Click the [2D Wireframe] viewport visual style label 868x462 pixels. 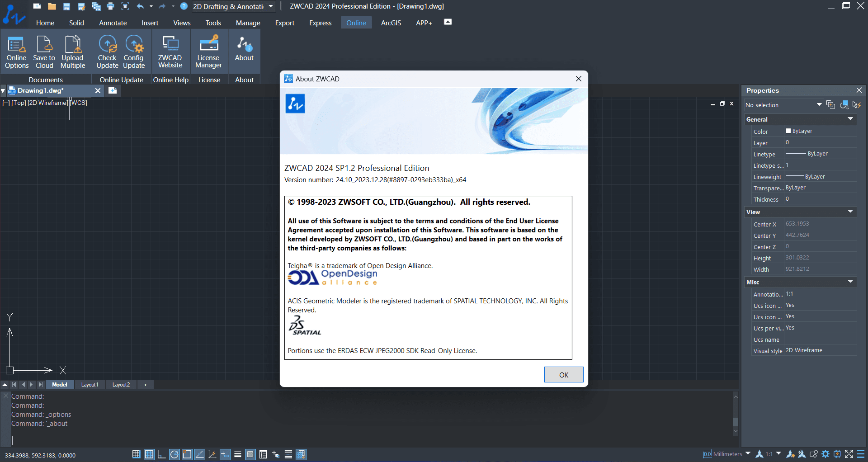click(x=47, y=103)
